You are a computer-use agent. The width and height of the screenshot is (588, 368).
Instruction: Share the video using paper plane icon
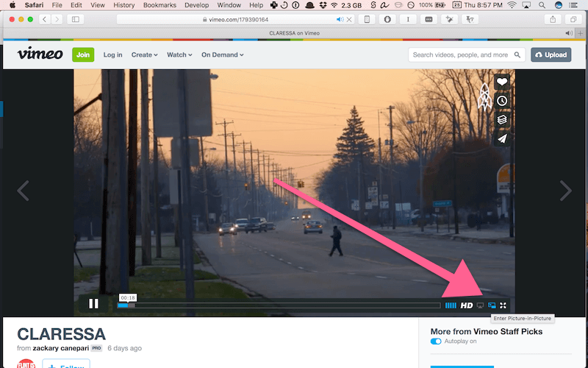[502, 138]
